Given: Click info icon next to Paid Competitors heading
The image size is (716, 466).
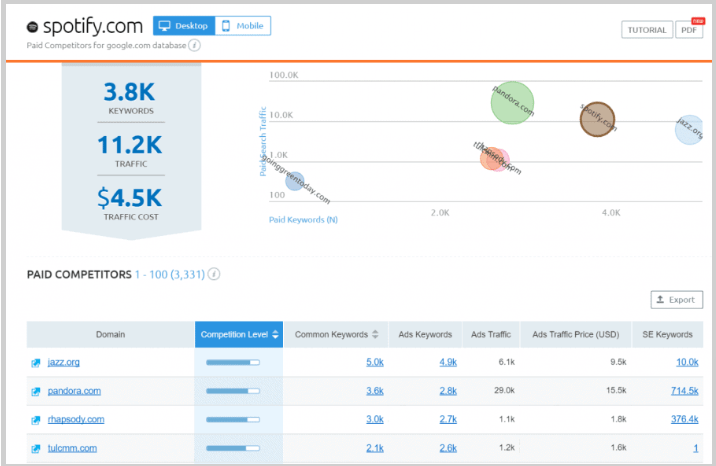Looking at the screenshot, I should (214, 274).
